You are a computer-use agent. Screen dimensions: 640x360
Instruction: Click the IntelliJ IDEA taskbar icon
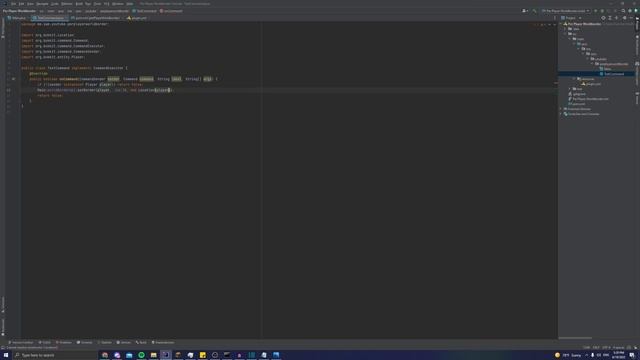pos(166,355)
